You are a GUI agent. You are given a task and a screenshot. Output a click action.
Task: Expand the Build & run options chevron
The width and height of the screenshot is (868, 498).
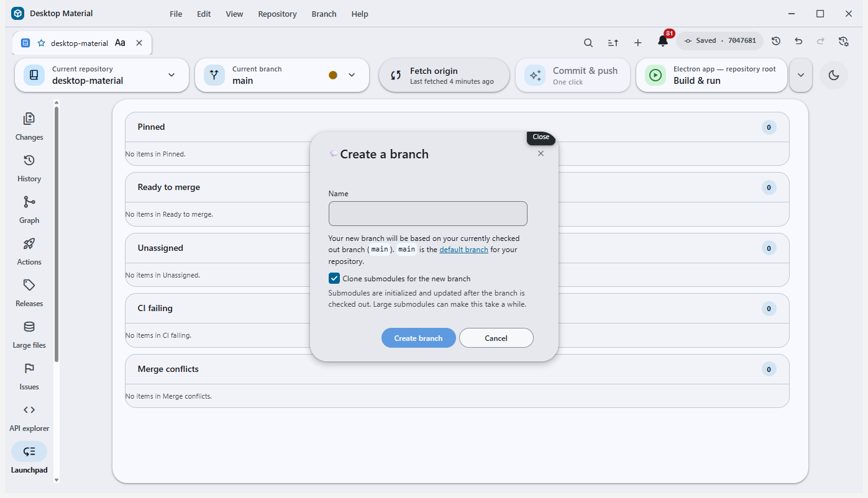800,75
